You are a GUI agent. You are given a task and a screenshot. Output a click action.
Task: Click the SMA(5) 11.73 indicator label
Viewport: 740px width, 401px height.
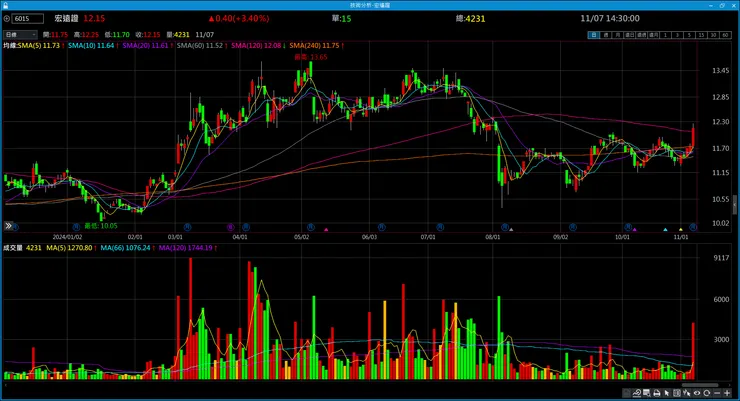[x=39, y=46]
